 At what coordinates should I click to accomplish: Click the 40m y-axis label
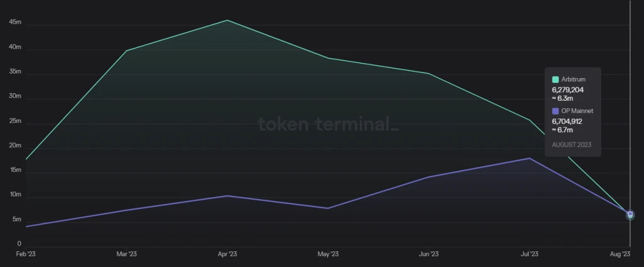tap(15, 47)
